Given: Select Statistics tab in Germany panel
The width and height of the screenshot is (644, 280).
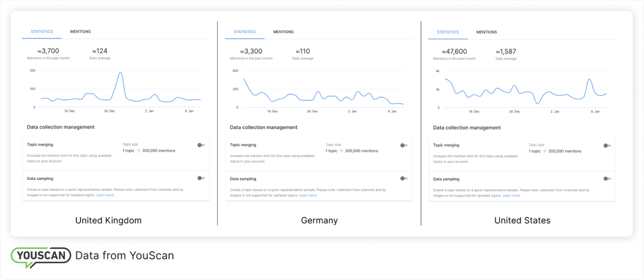Looking at the screenshot, I should tap(245, 32).
